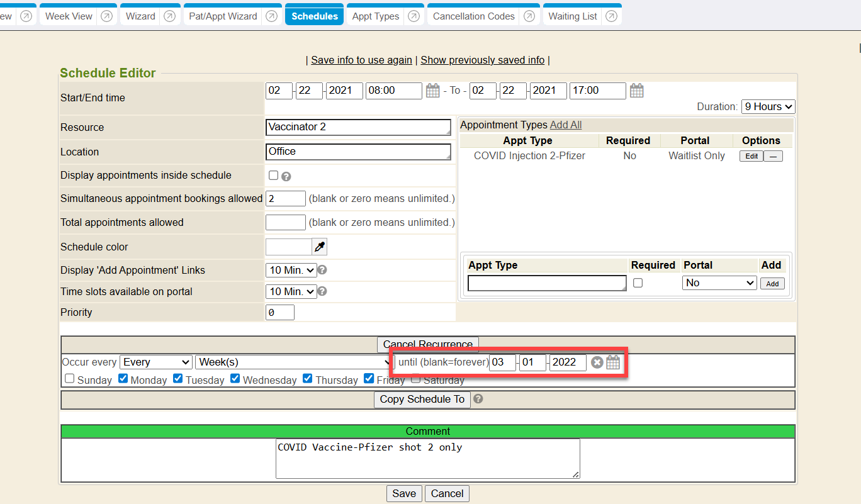The height and width of the screenshot is (504, 861).
Task: Open the Duration dropdown
Action: (768, 107)
